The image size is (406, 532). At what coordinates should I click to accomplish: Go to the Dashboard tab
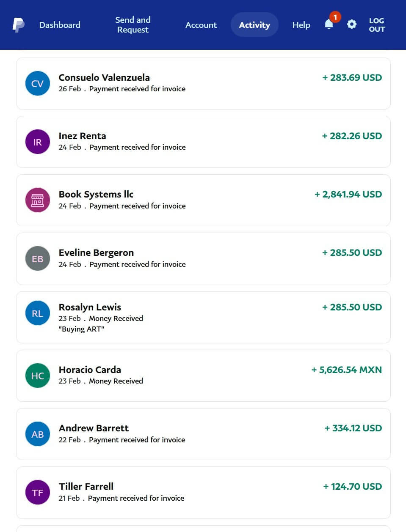pos(60,25)
